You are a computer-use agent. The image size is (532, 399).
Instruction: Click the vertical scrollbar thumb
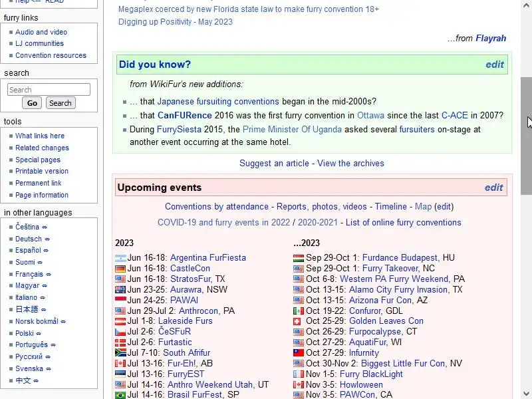(526, 136)
